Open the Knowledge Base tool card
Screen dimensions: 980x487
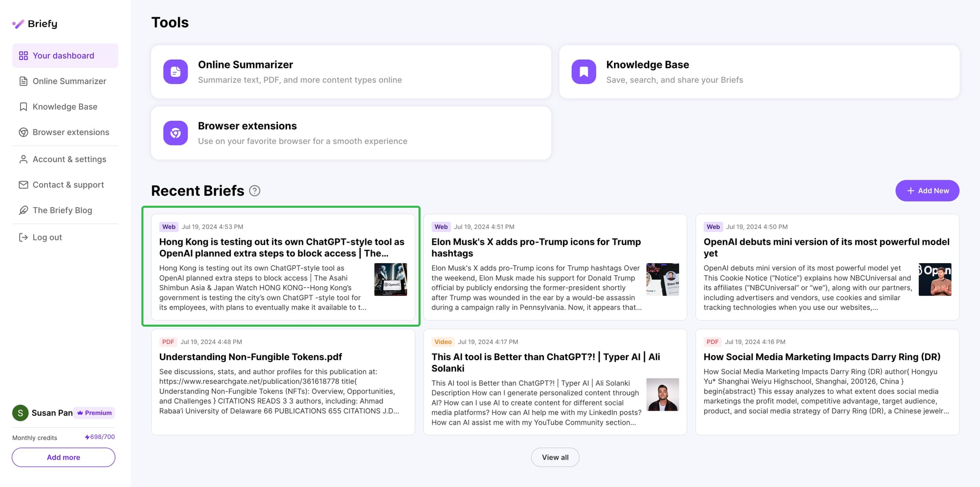(x=759, y=72)
